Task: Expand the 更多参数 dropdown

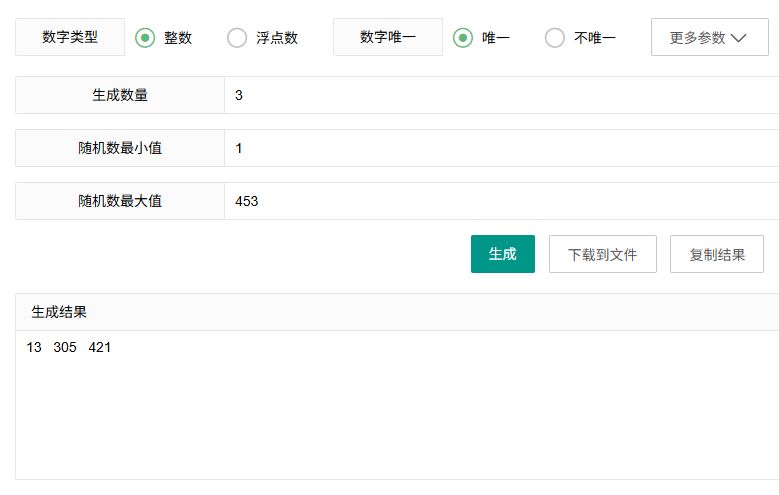Action: pos(709,37)
